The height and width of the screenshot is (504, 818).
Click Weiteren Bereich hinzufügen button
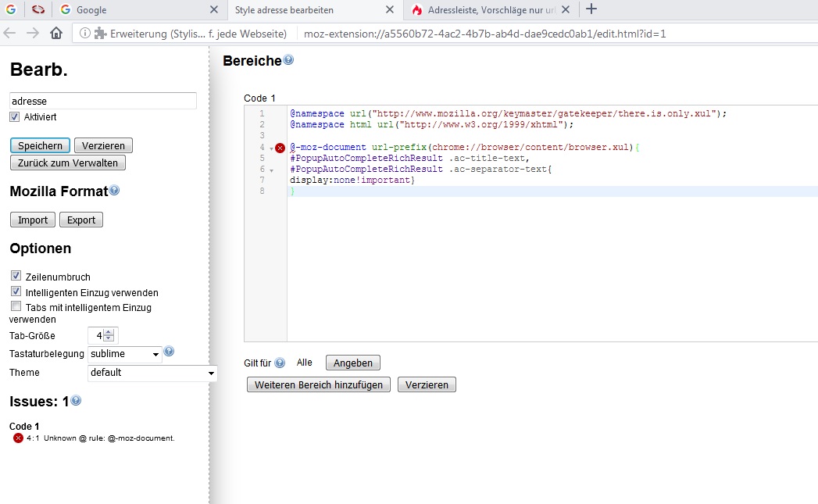tap(318, 384)
